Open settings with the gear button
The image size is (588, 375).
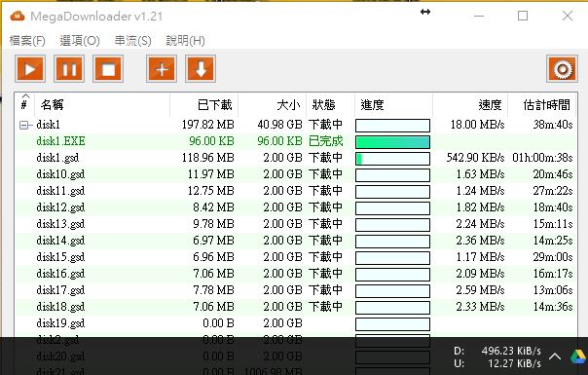(562, 69)
